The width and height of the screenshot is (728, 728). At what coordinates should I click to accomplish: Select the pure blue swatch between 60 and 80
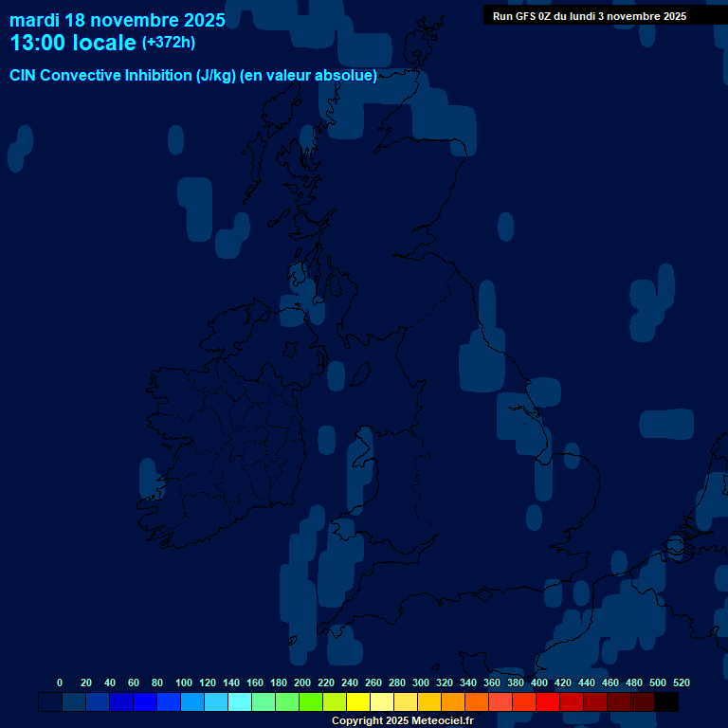point(145,702)
